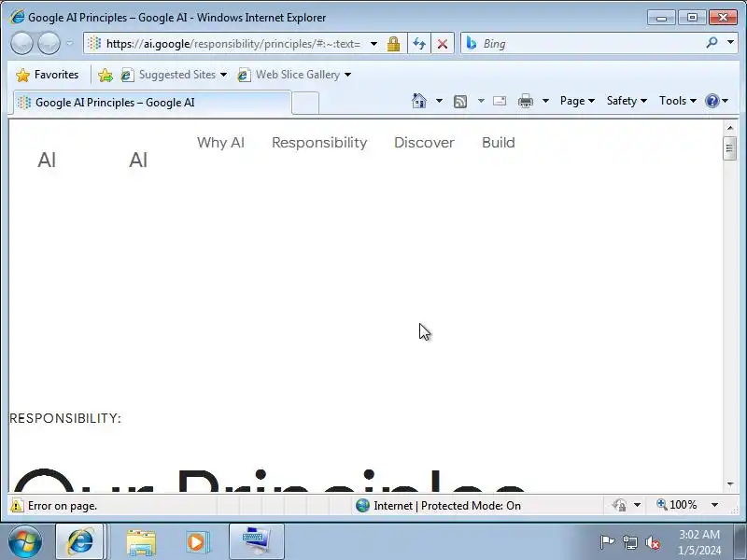Click the Refresh page icon

click(419, 44)
